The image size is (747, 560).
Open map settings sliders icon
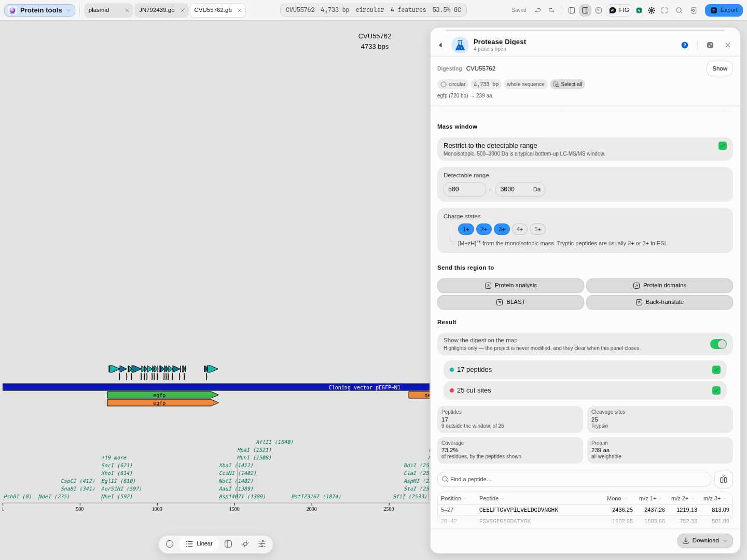coord(262,544)
